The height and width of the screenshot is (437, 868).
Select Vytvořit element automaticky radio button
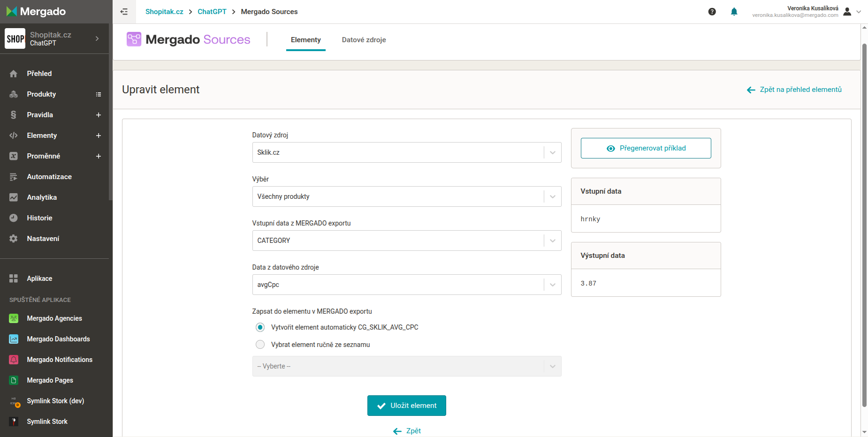260,327
